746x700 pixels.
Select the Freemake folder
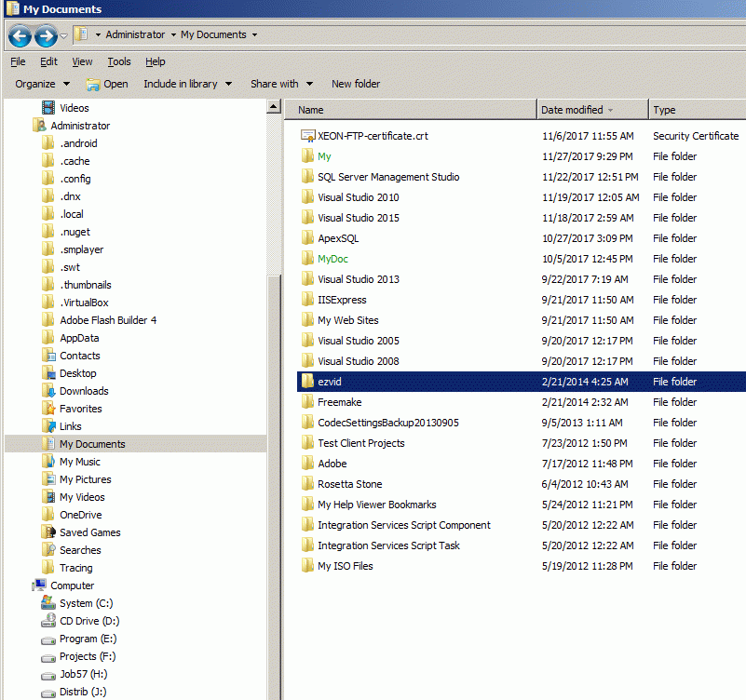pos(332,402)
